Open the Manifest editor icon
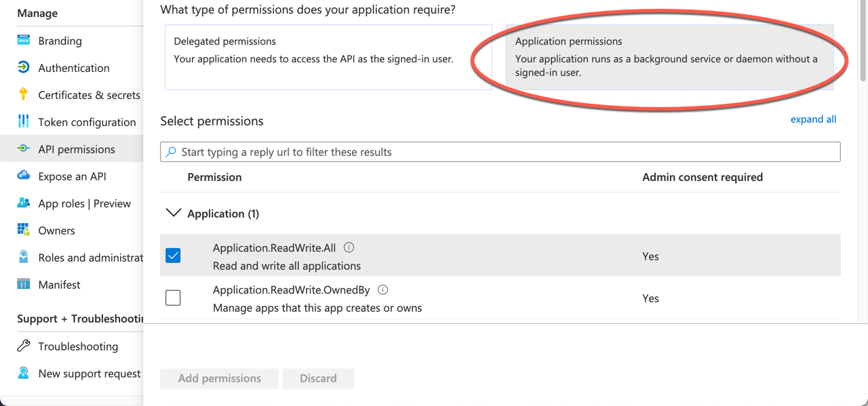Image resolution: width=868 pixels, height=406 pixels. coord(22,285)
